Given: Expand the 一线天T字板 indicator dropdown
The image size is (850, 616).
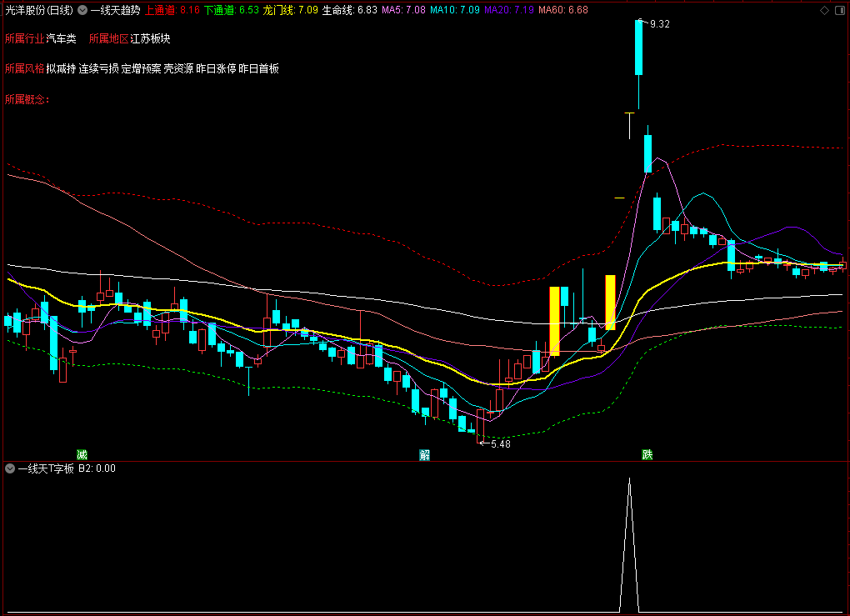Looking at the screenshot, I should [10, 468].
